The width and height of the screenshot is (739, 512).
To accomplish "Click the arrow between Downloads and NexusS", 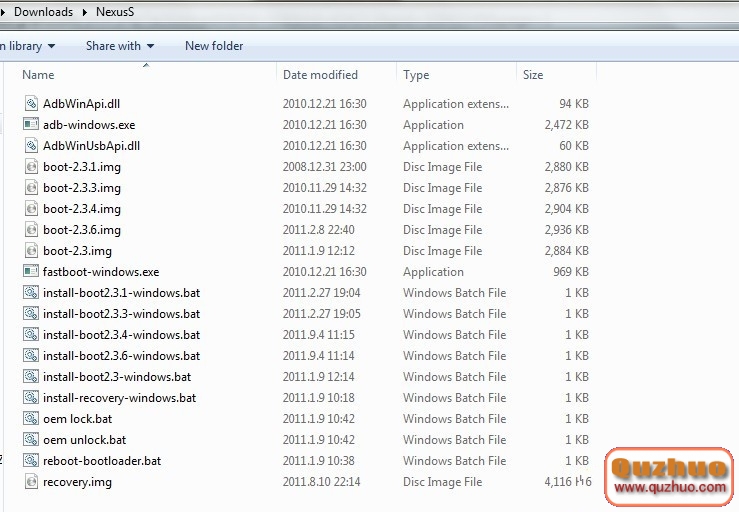I will (85, 12).
